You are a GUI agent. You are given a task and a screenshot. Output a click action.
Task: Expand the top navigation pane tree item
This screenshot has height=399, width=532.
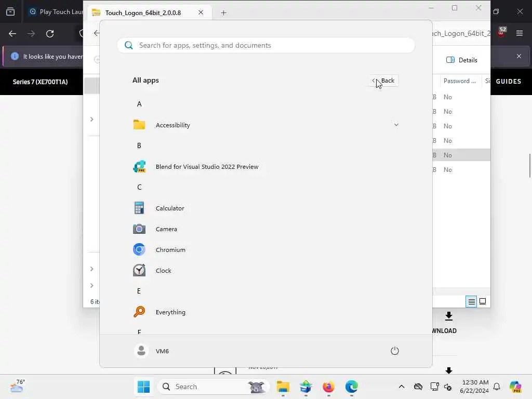(91, 119)
